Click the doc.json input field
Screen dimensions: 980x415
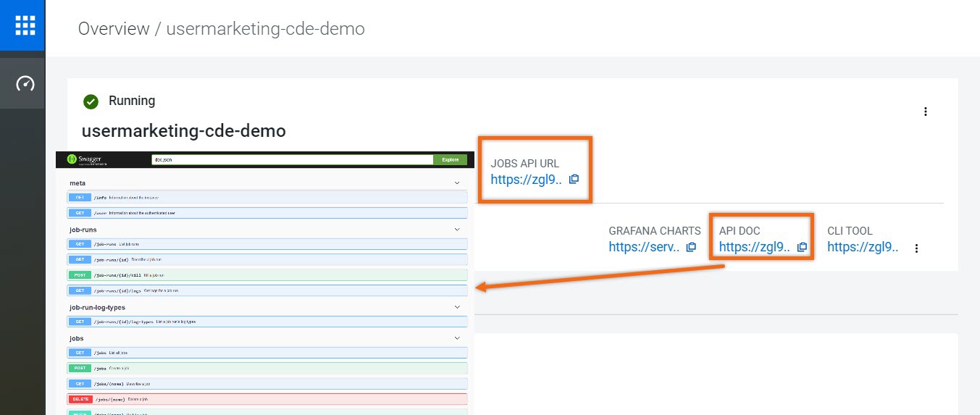[291, 159]
